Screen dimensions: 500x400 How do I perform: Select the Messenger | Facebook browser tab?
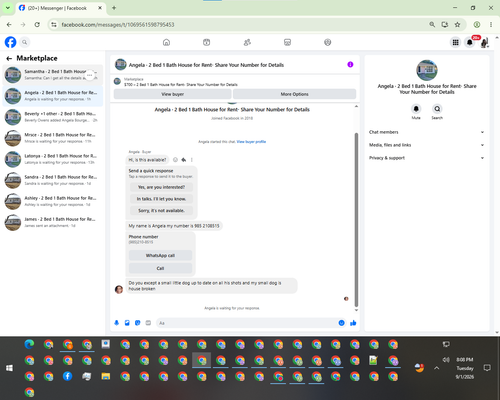coord(61,8)
